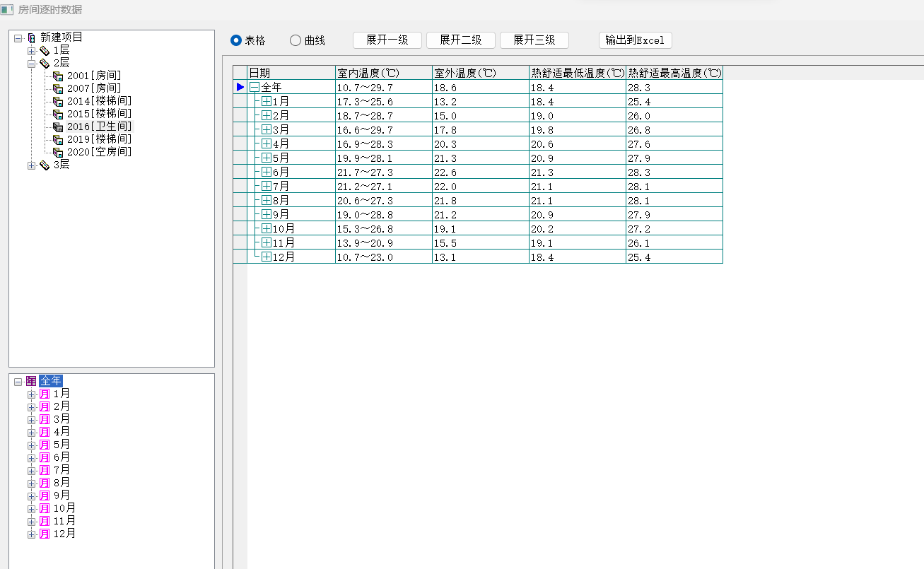This screenshot has height=569, width=924.
Task: Select 2020[空房间] in the room tree
Action: (x=99, y=152)
